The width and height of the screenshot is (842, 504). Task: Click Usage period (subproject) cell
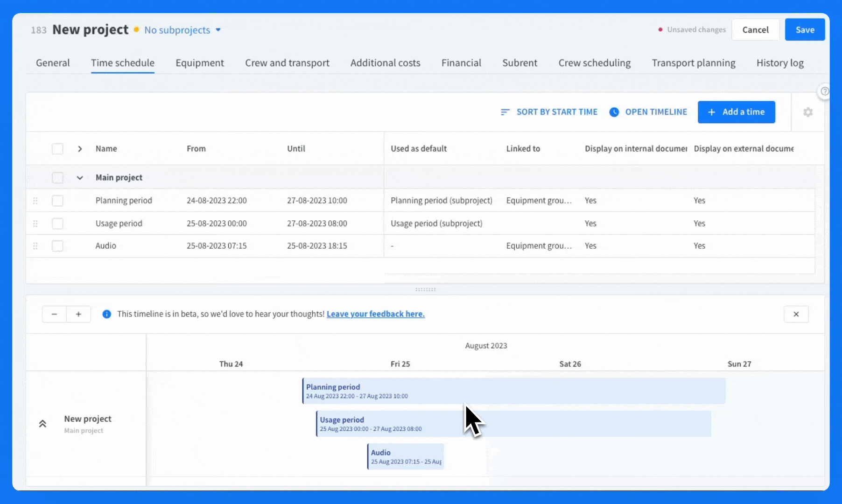pyautogui.click(x=436, y=224)
